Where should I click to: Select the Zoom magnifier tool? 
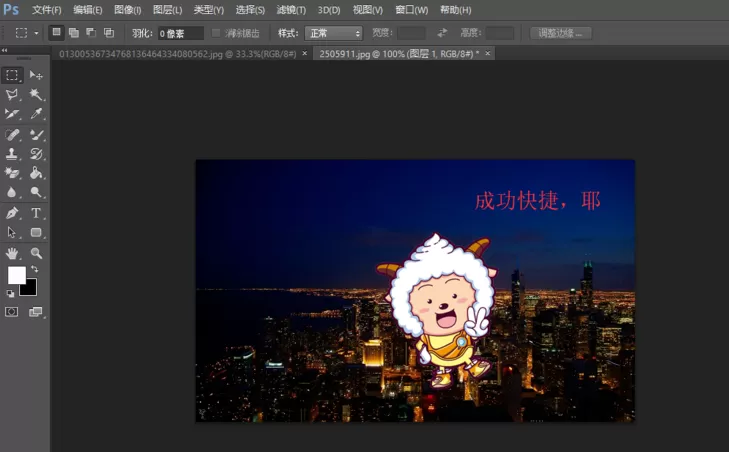click(x=36, y=253)
